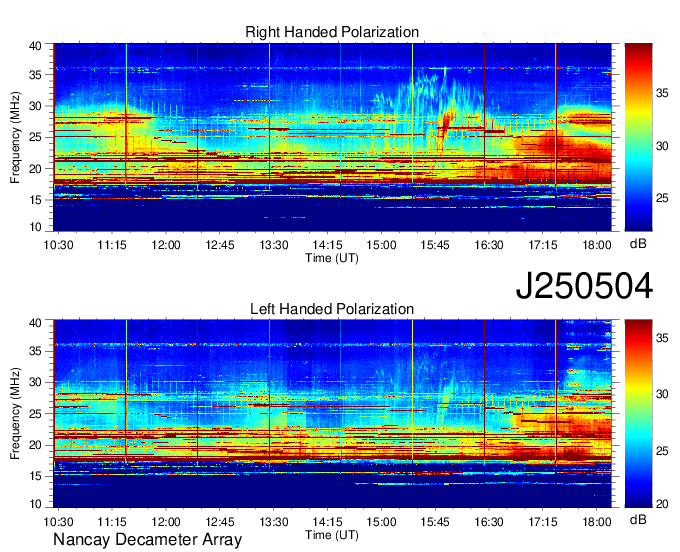
Task: Click the 35 dB tick on Right Handed colorbar
Action: pyautogui.click(x=662, y=93)
